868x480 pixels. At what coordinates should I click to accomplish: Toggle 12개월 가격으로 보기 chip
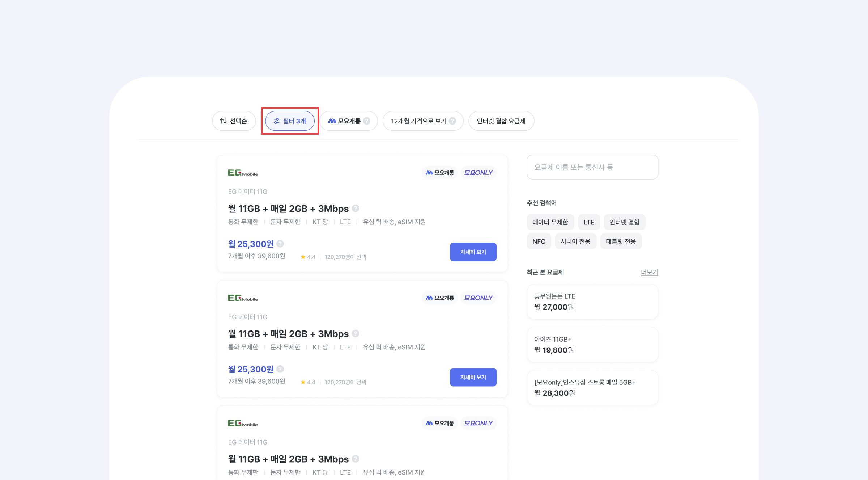418,121
